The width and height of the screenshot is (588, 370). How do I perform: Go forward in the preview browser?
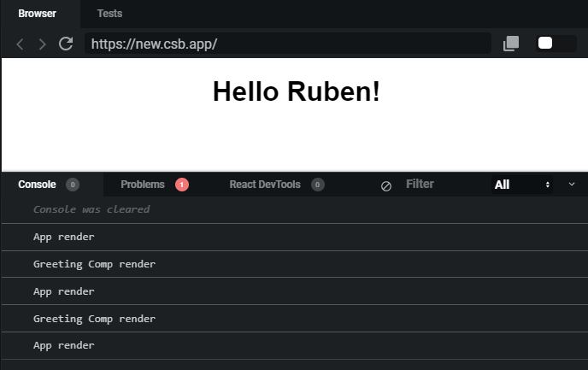coord(43,44)
